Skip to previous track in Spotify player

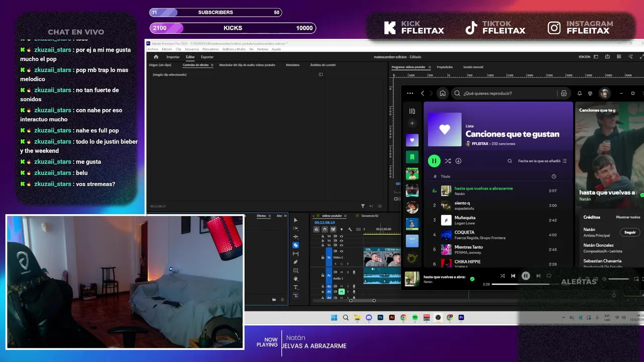click(x=513, y=276)
